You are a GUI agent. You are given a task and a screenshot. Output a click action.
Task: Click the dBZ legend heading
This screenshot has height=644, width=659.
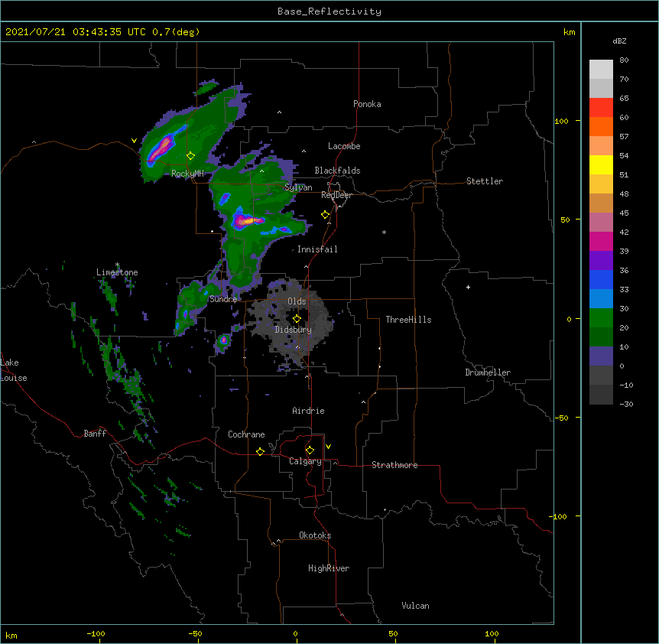619,41
